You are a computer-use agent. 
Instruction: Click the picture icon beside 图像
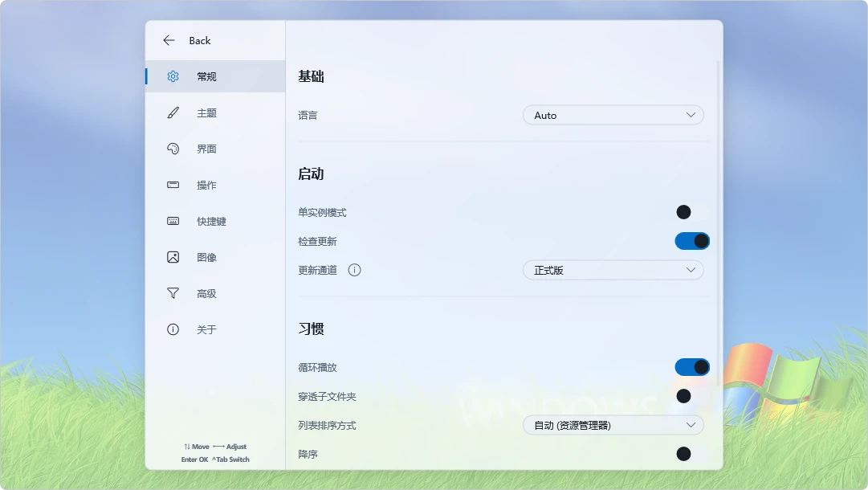click(x=173, y=257)
